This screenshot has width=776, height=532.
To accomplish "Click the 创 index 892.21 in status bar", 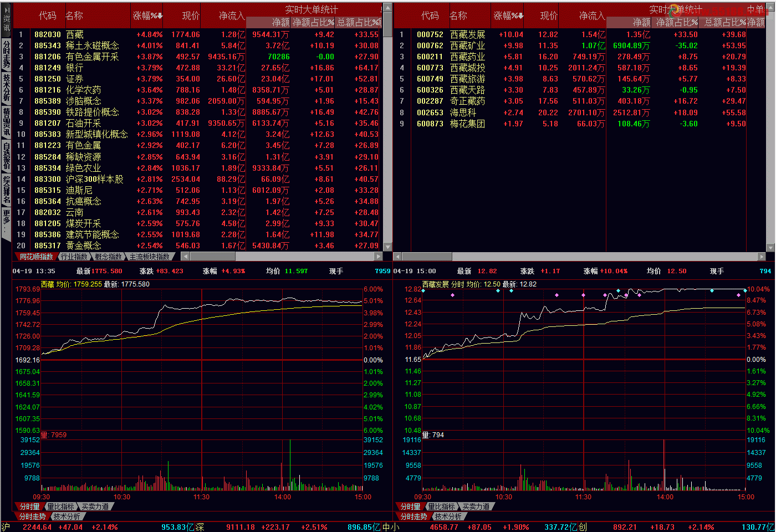I will click(x=625, y=527).
